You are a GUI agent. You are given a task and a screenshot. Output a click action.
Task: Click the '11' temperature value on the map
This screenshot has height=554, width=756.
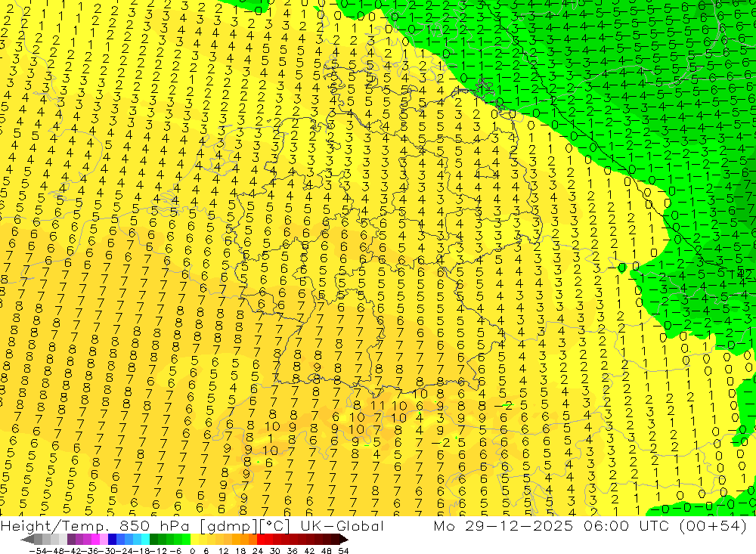pyautogui.click(x=378, y=406)
